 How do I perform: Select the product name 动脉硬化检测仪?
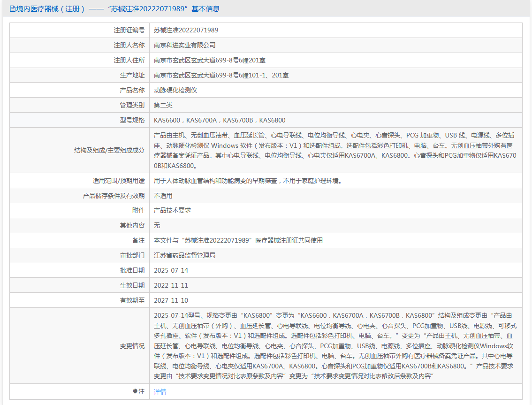175,90
